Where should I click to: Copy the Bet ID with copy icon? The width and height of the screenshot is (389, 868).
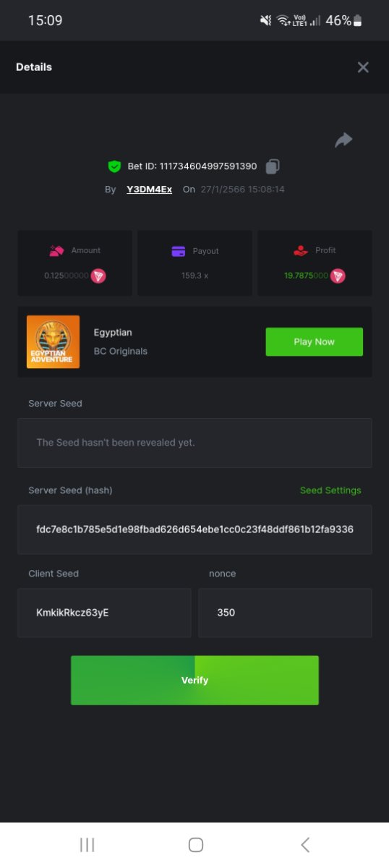pos(272,166)
